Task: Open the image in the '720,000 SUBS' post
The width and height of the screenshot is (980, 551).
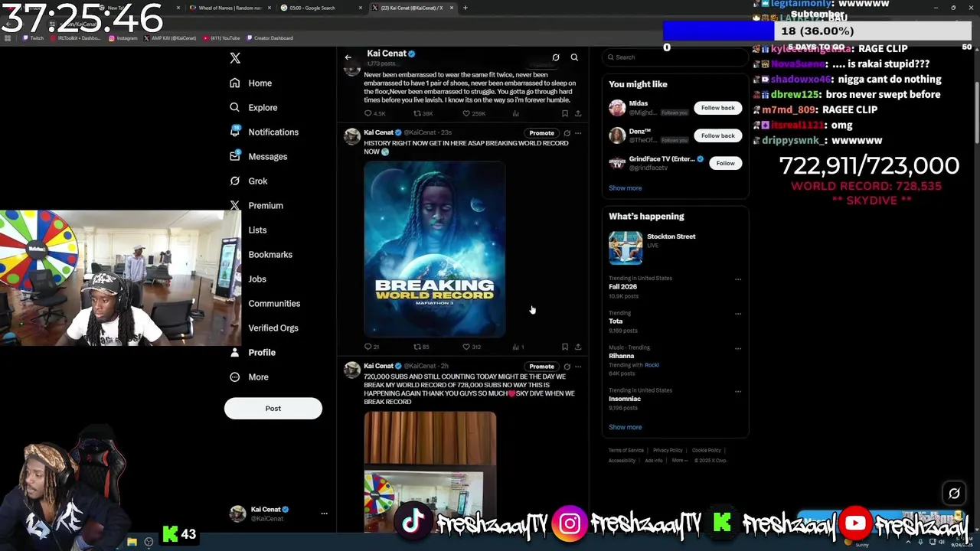Action: 430,471
